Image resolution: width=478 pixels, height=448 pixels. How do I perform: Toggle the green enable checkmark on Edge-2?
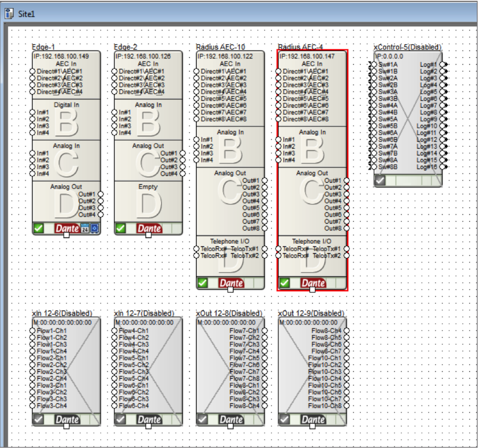click(x=120, y=228)
